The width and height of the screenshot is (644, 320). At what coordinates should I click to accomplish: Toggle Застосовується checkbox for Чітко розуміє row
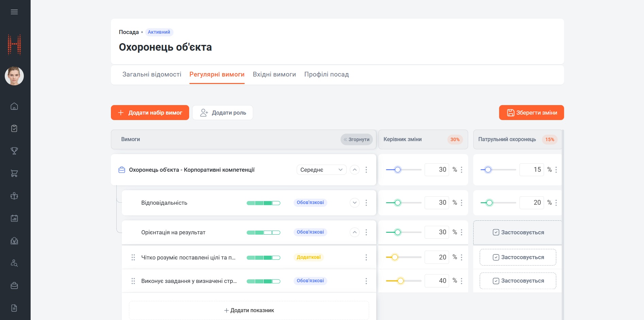pyautogui.click(x=496, y=257)
